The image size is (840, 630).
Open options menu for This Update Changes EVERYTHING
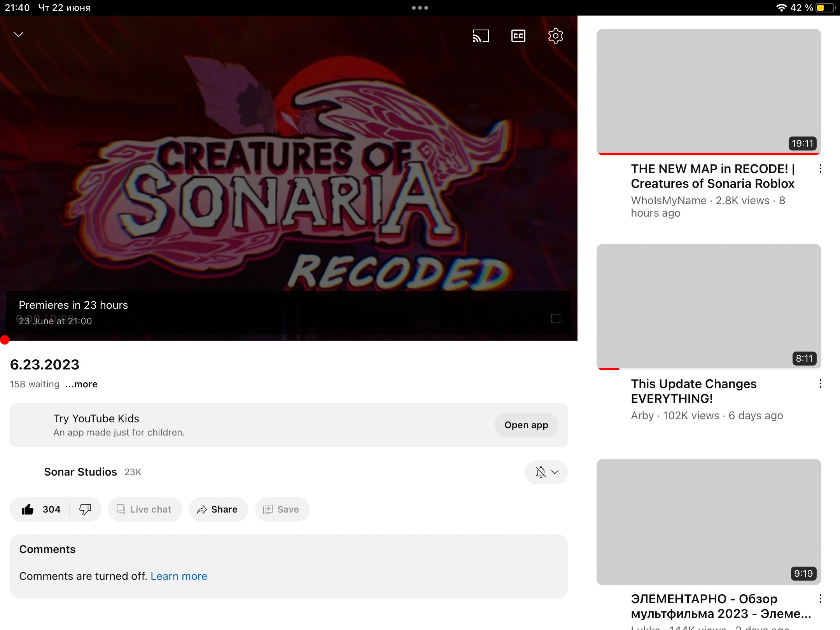pyautogui.click(x=820, y=383)
